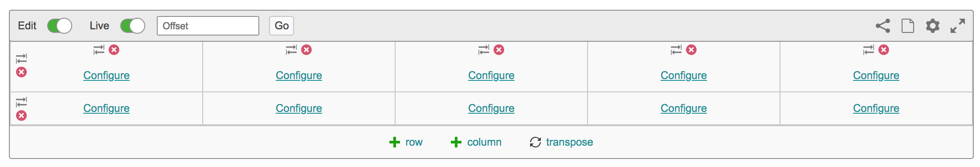Configure the first cell in row one
This screenshot has width=980, height=167.
point(106,76)
